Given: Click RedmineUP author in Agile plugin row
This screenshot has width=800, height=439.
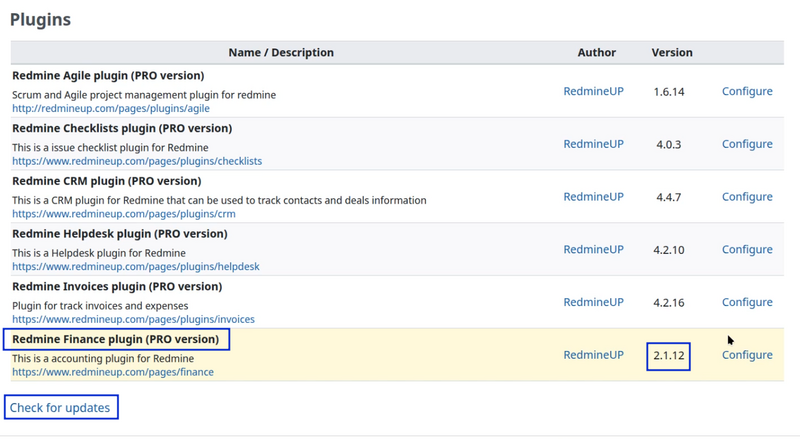Looking at the screenshot, I should [x=593, y=91].
